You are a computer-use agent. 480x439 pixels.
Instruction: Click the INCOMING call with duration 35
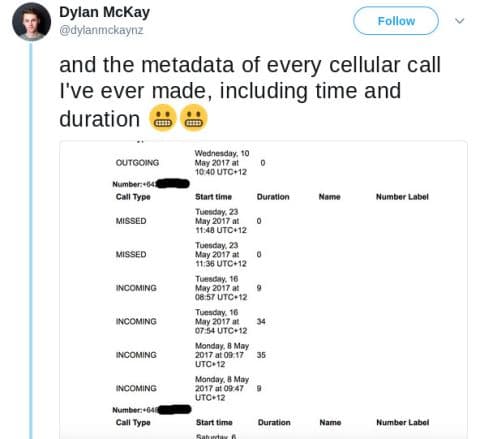coord(191,355)
